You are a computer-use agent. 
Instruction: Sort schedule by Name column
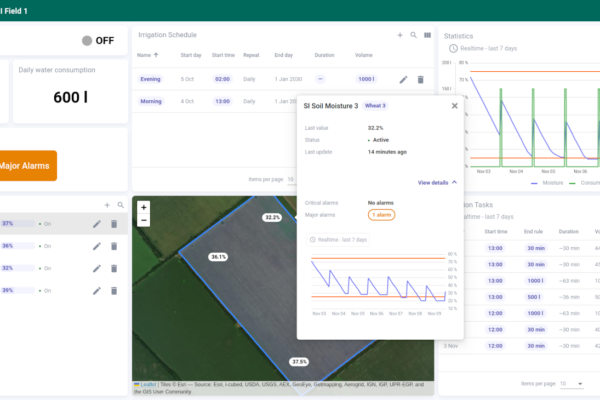(144, 55)
